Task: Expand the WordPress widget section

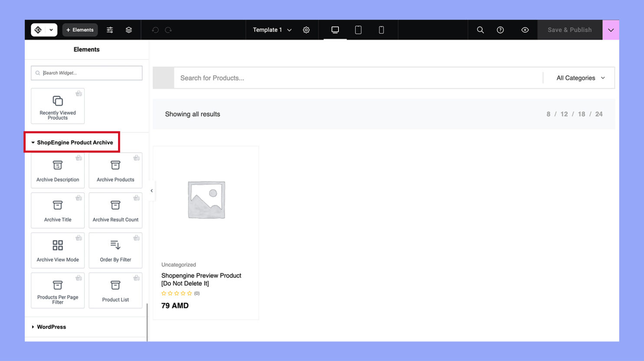Action: pyautogui.click(x=51, y=327)
